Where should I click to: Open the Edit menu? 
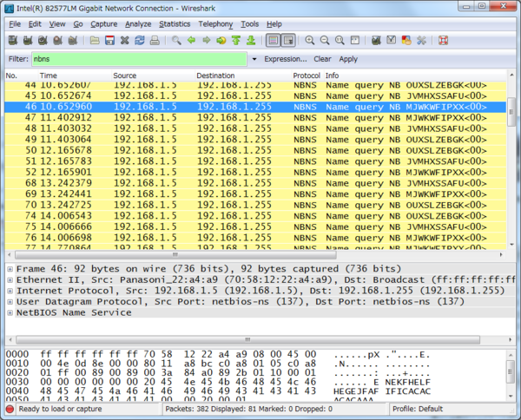(x=35, y=24)
